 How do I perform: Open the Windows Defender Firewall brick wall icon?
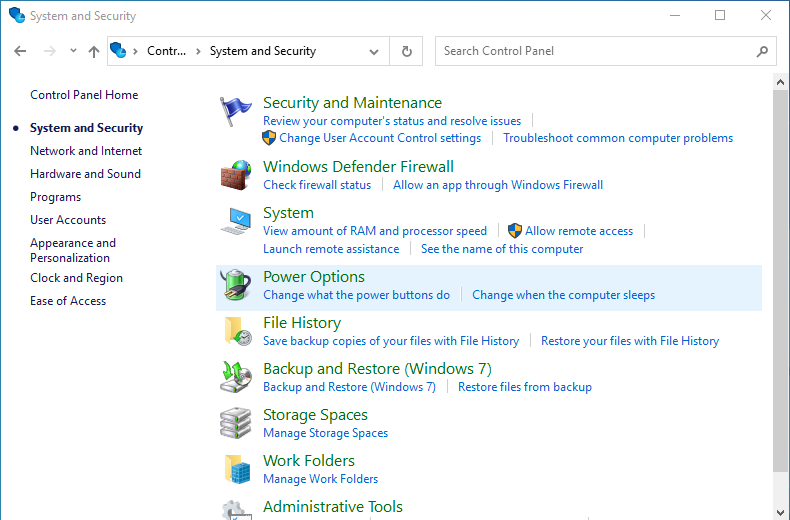tap(235, 175)
